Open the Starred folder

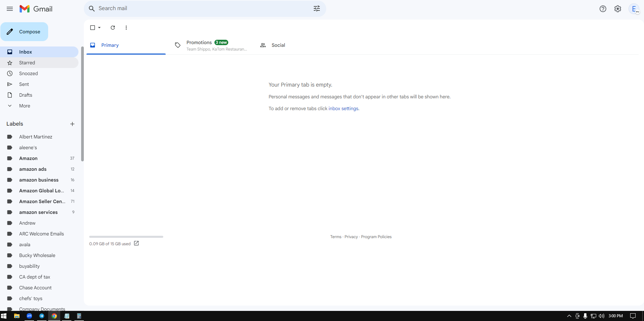(39, 63)
